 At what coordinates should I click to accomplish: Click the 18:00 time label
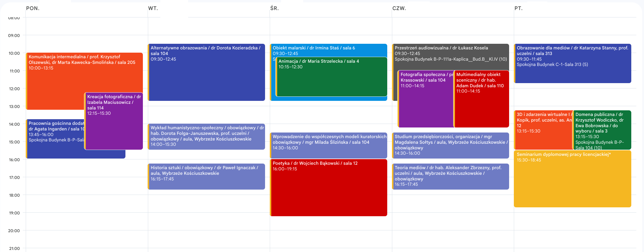(14, 195)
